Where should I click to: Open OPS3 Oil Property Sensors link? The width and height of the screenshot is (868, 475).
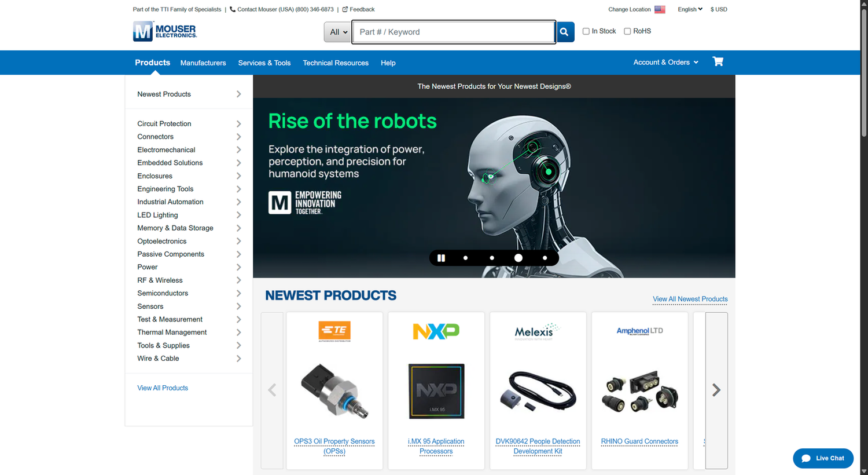(334, 446)
